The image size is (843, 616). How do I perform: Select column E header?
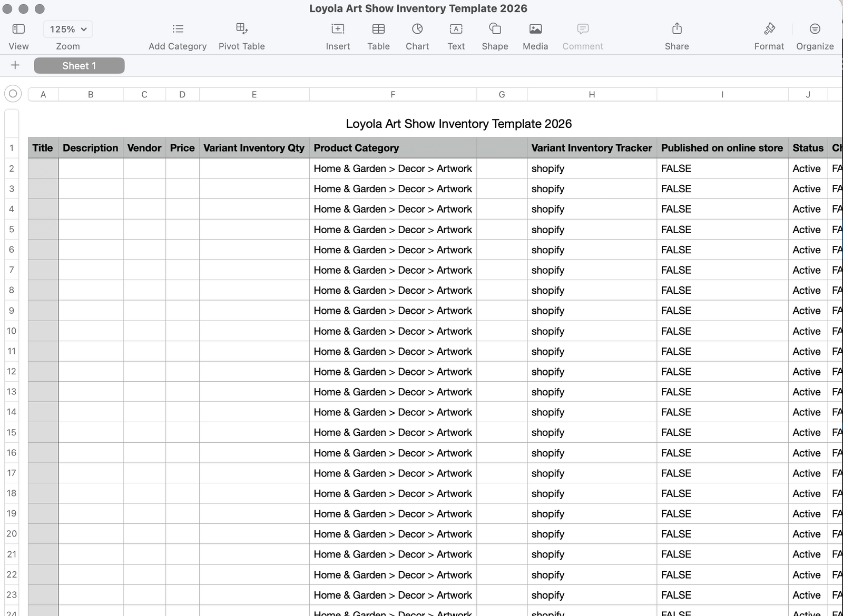254,95
